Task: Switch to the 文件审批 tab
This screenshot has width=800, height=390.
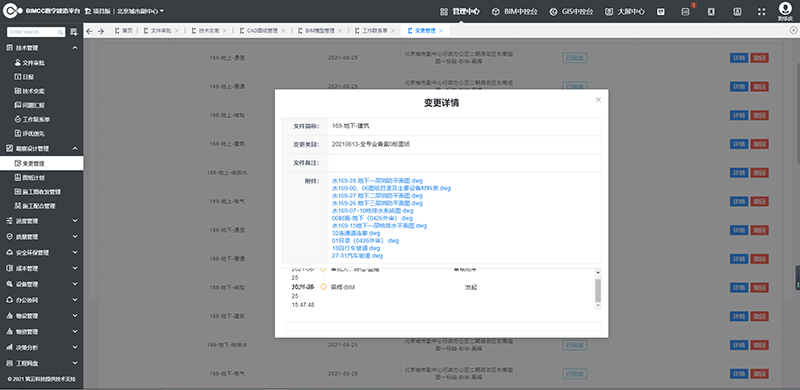Action: 158,31
